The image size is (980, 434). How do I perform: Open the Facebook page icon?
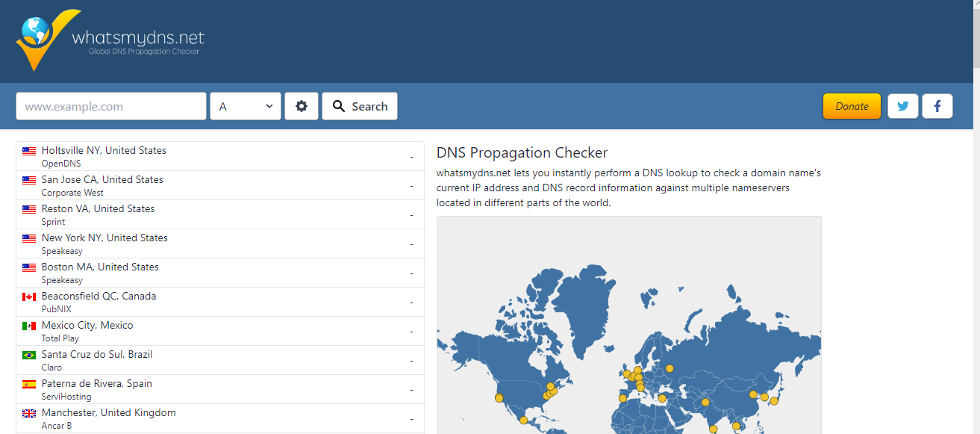[x=937, y=106]
